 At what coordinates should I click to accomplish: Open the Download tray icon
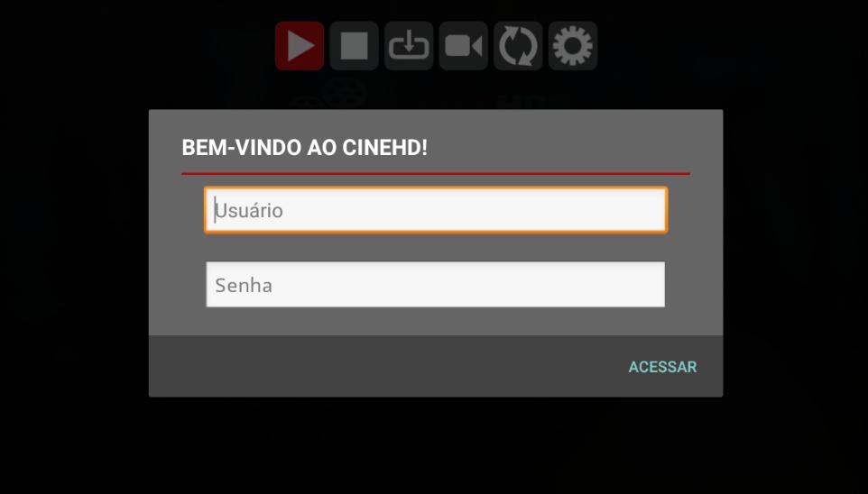(x=409, y=46)
